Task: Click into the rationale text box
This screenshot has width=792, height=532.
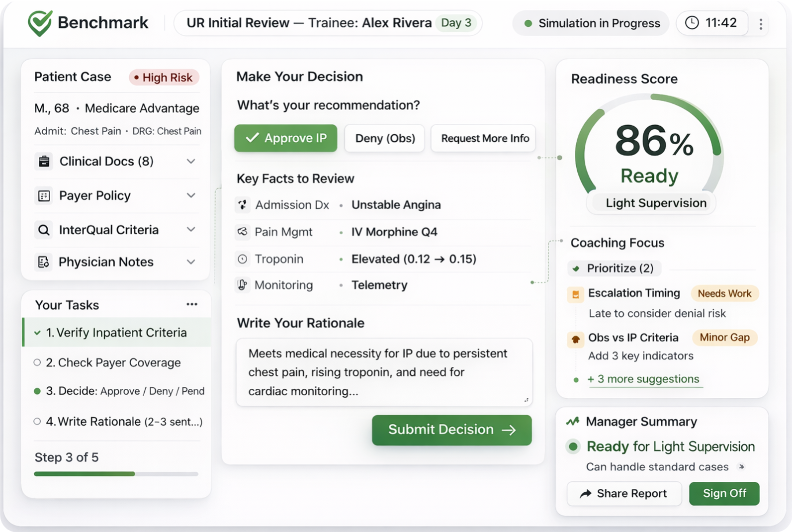Action: 384,372
